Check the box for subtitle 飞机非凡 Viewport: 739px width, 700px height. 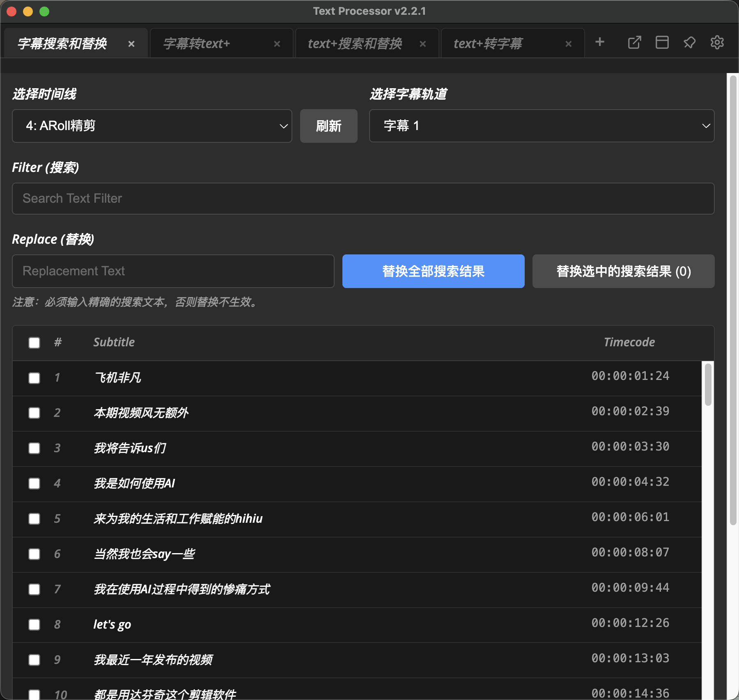[x=34, y=378]
